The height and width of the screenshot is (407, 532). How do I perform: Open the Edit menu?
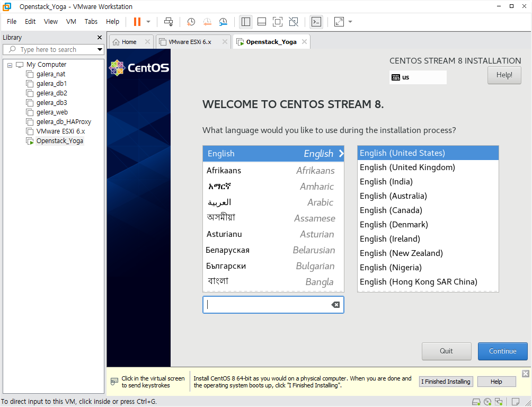[30, 21]
